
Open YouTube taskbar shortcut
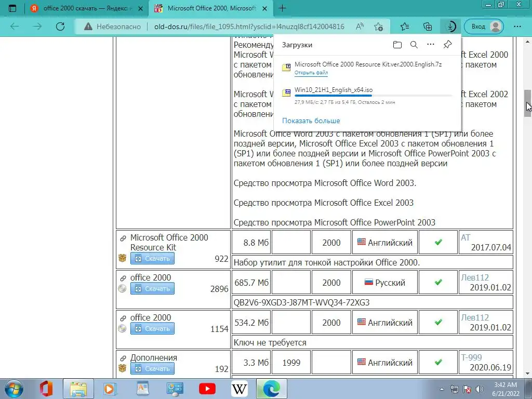tap(207, 389)
